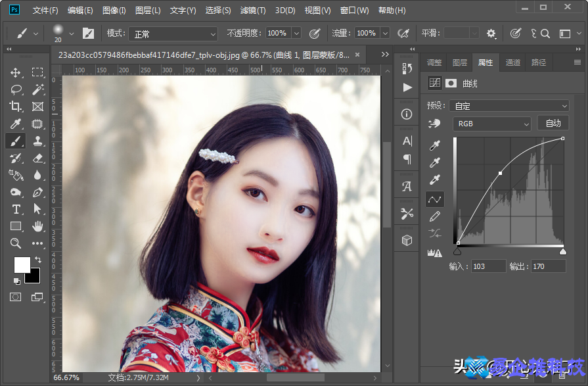This screenshot has width=588, height=386.
Task: Pick the pencil draw-curve mode icon
Action: [434, 216]
